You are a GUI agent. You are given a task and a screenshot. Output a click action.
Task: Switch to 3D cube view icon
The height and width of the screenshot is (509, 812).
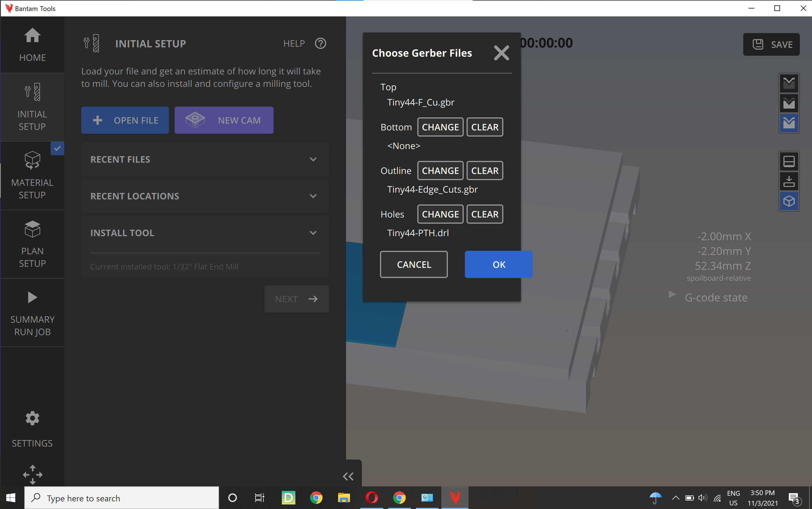coord(789,201)
